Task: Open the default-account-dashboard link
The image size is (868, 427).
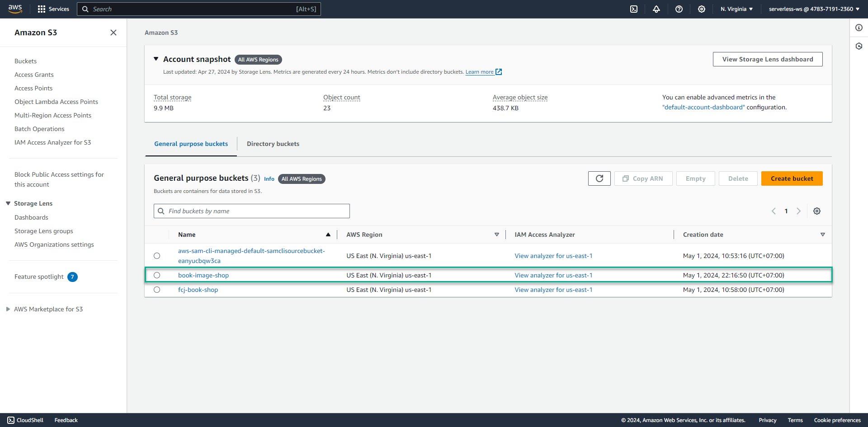Action: click(x=703, y=107)
